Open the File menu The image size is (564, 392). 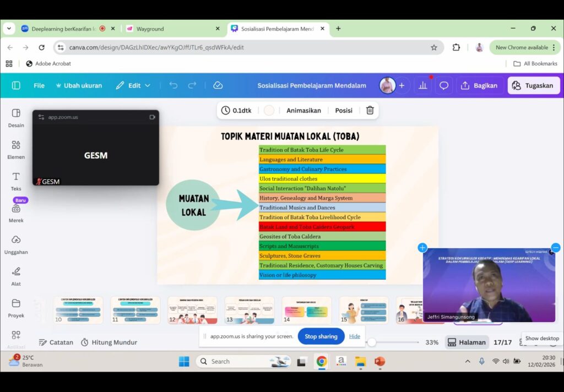[39, 85]
